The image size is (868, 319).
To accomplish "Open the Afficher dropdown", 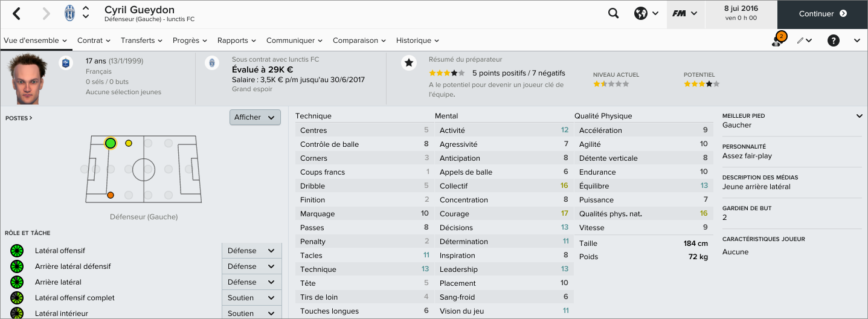I will (255, 117).
